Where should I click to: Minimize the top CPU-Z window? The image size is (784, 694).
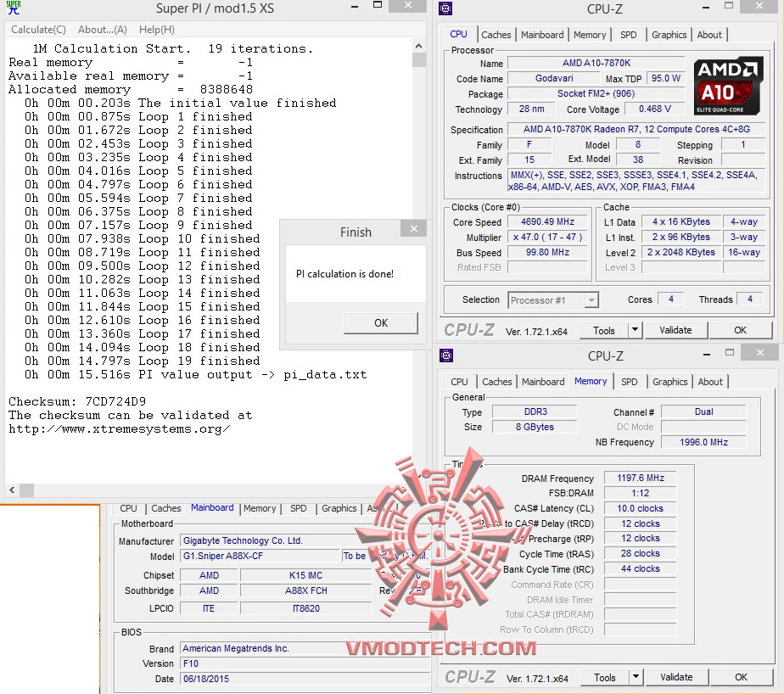[x=705, y=7]
